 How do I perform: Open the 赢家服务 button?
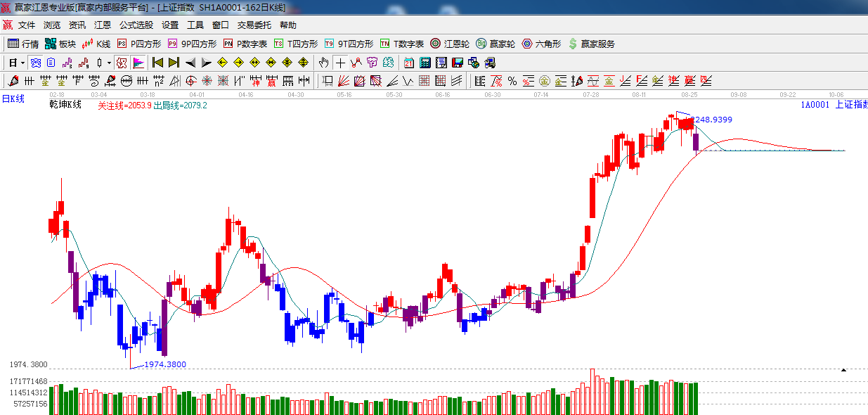tap(591, 44)
